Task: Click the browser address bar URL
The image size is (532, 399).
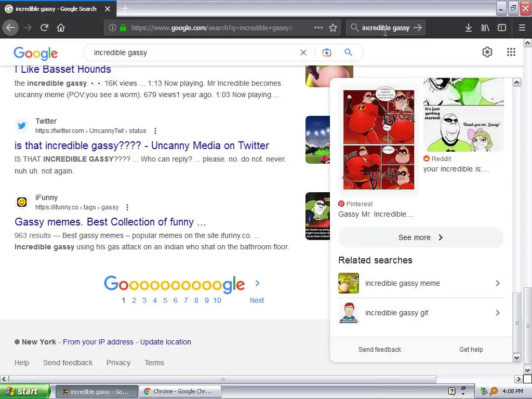Action: click(x=212, y=28)
